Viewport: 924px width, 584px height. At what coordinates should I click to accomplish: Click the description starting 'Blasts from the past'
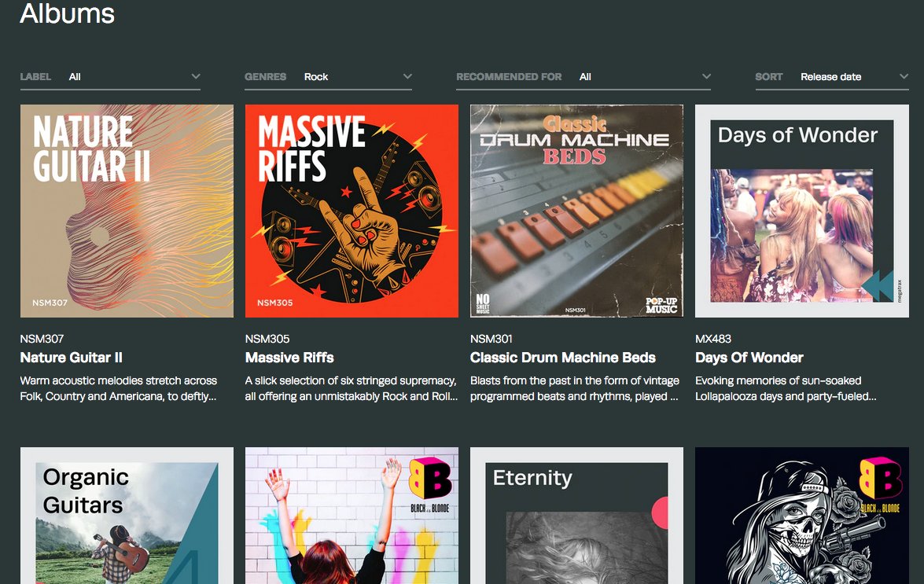coord(575,388)
